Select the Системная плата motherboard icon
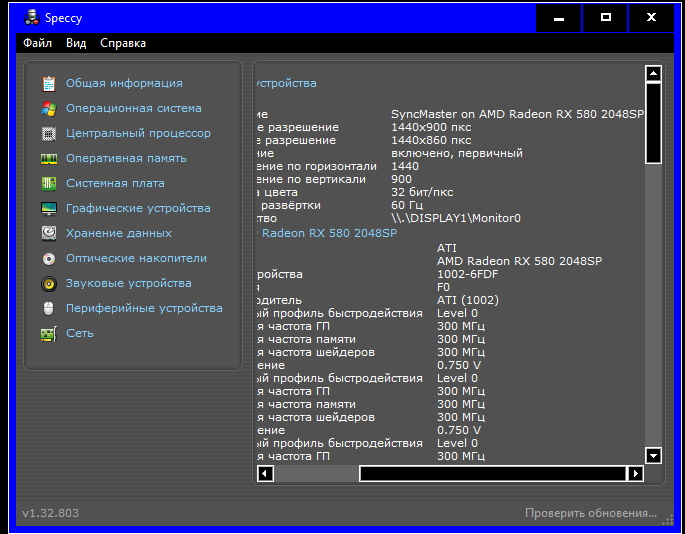 (49, 184)
